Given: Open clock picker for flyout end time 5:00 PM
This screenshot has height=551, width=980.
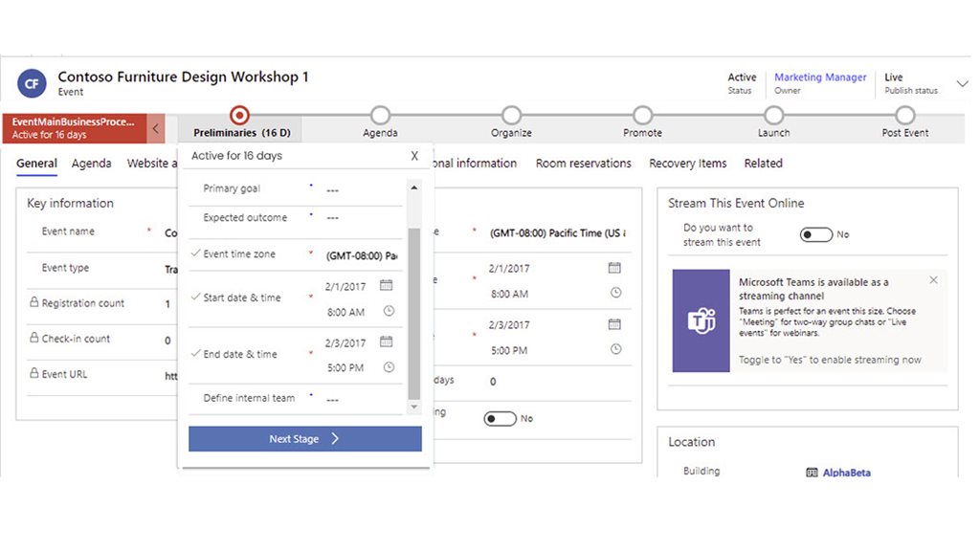Looking at the screenshot, I should point(389,366).
